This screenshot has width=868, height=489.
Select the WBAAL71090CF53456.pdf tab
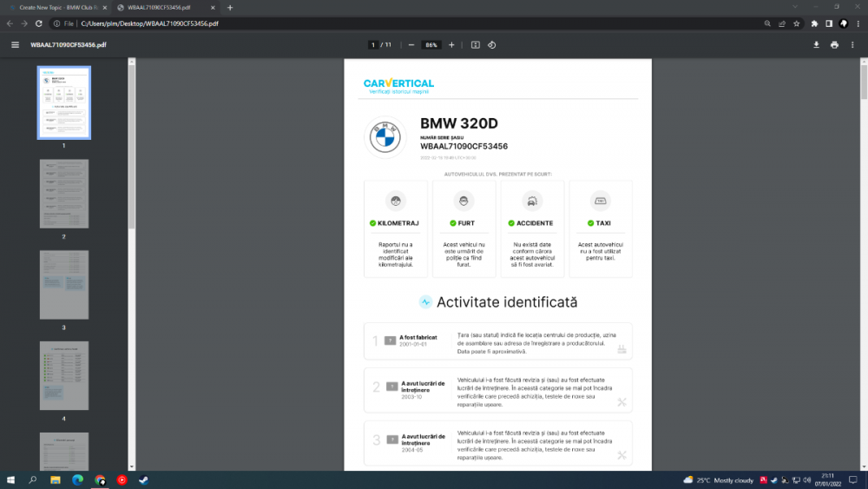coord(164,8)
